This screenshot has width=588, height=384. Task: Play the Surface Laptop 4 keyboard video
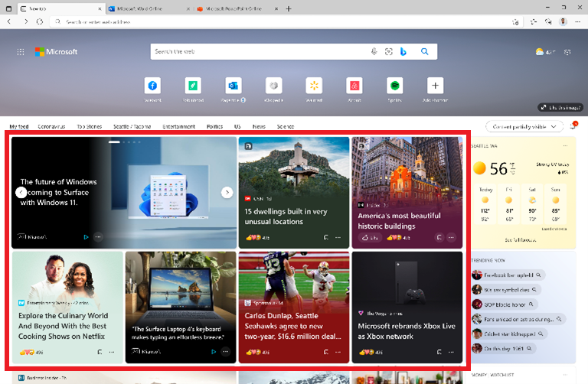coord(214,352)
